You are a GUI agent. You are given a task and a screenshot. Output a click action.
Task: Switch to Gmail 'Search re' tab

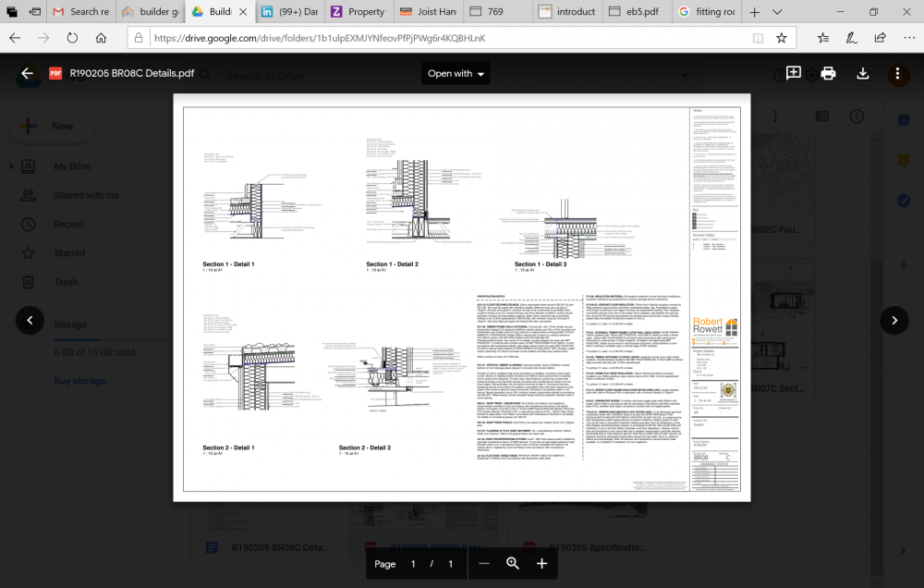82,12
